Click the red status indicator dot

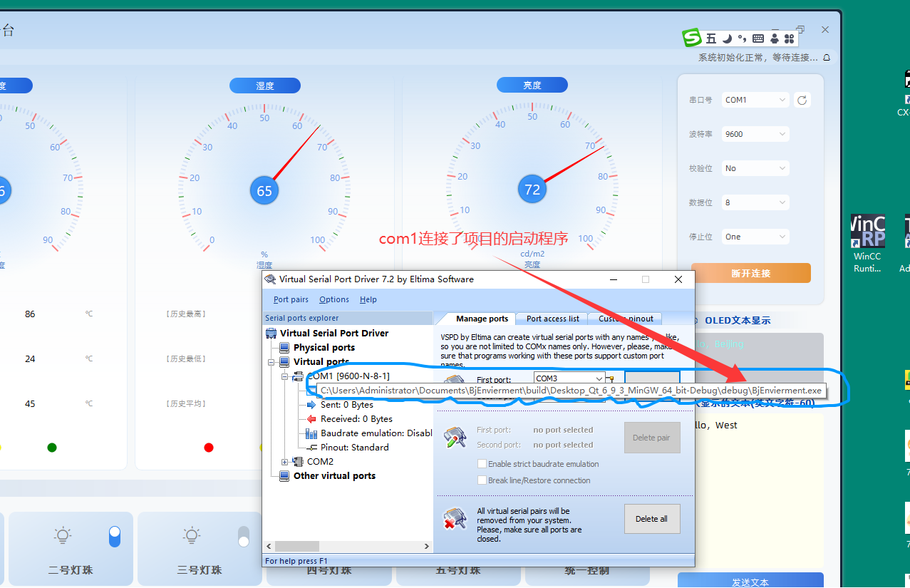(209, 448)
